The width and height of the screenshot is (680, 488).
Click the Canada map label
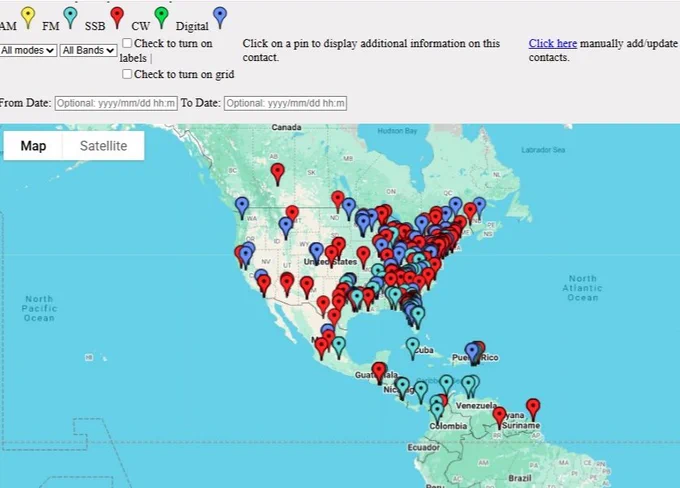click(x=286, y=127)
